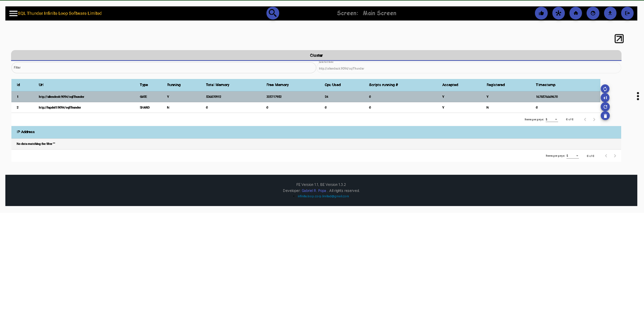Go to home via house icon
The image size is (644, 323).
(x=576, y=13)
